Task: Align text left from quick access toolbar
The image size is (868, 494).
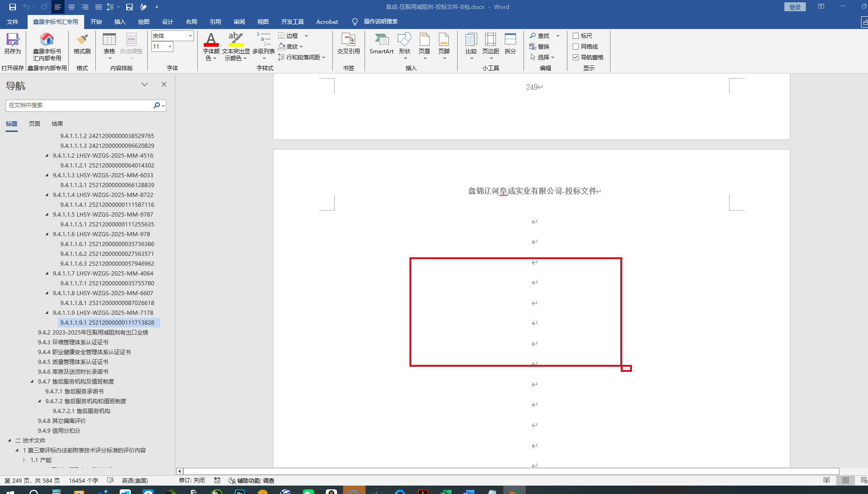Action: pyautogui.click(x=57, y=7)
